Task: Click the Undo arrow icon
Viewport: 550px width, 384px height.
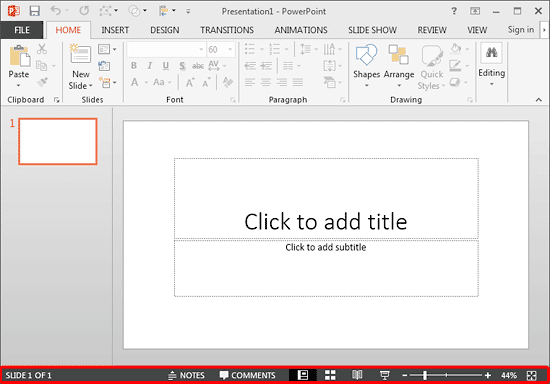Action: tap(56, 11)
